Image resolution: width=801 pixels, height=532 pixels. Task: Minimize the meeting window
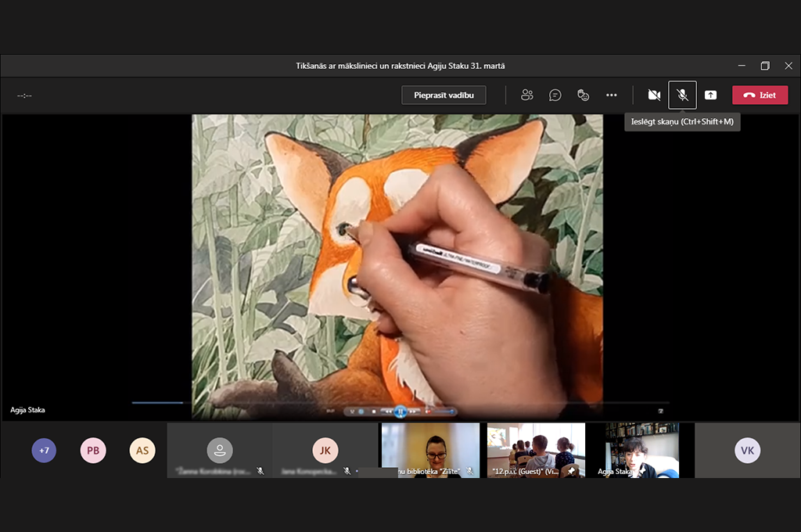tap(742, 66)
